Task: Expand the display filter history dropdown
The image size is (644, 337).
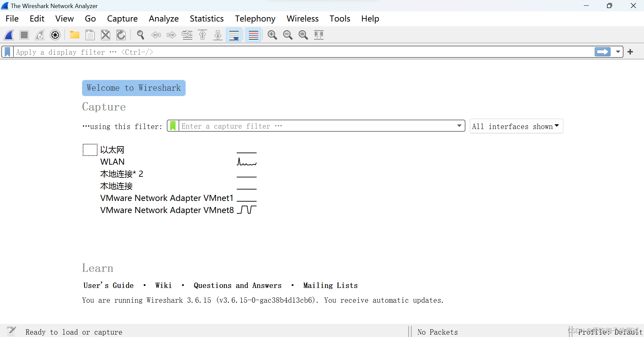Action: (618, 52)
